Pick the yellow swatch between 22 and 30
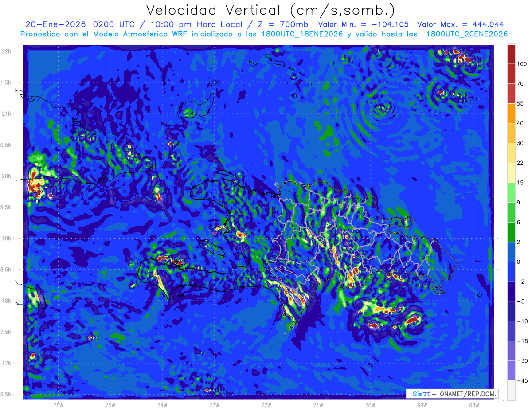Image resolution: width=532 pixels, height=411 pixels. (511, 153)
